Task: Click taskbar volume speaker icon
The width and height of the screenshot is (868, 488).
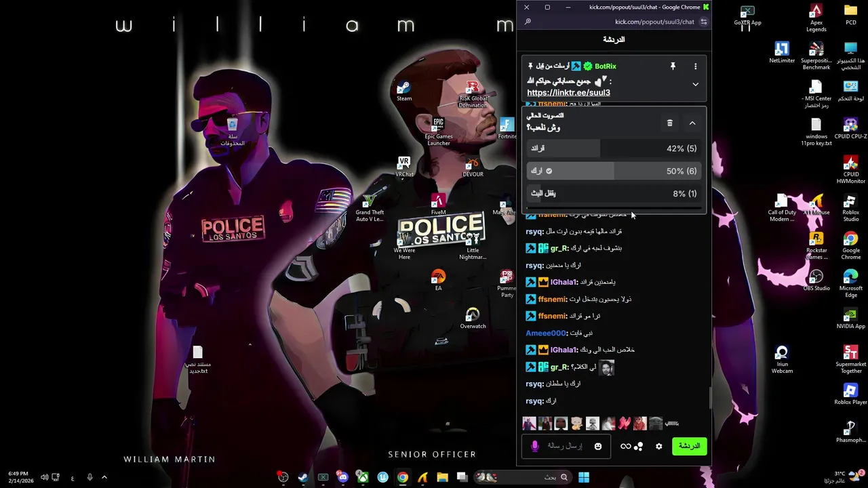Action: (44, 477)
